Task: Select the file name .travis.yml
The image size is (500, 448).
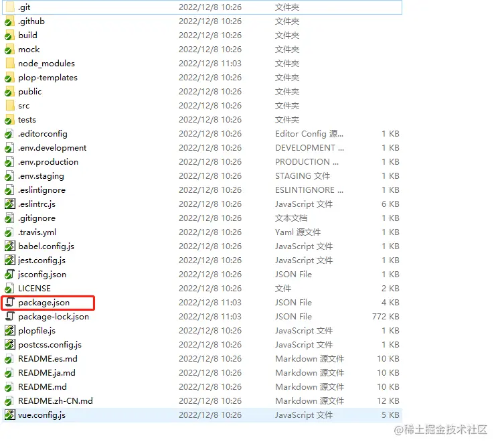Action: pyautogui.click(x=37, y=232)
